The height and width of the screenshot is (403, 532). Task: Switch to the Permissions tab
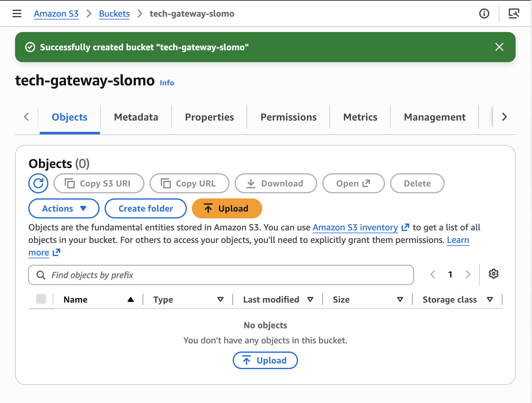289,117
